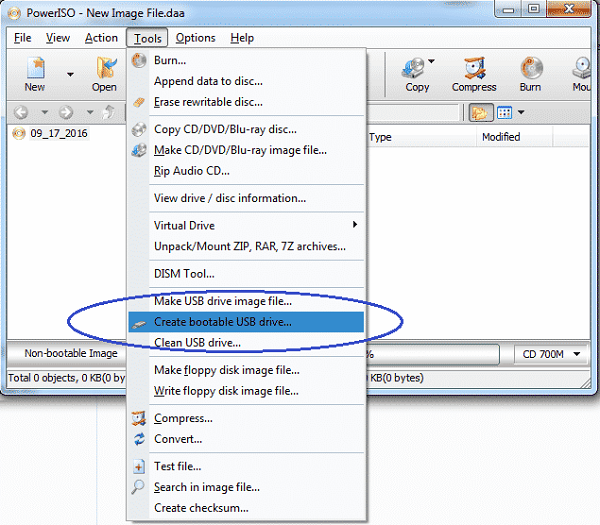
Task: Click the Compress toolbar icon
Action: click(474, 74)
